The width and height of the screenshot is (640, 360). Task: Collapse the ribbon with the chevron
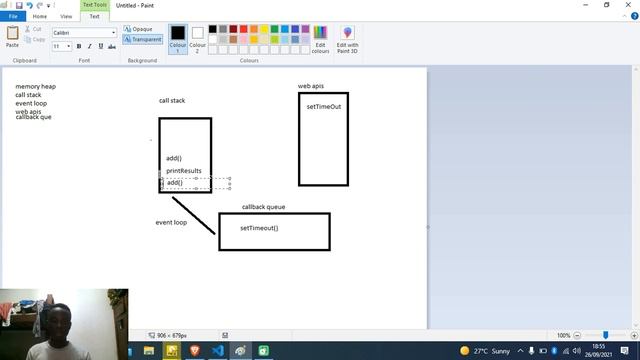tap(624, 16)
